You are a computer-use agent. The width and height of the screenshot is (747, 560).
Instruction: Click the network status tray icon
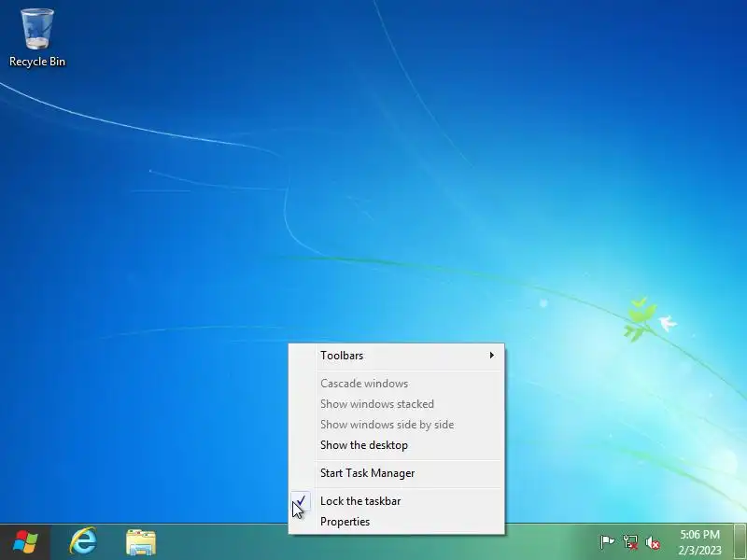[629, 542]
